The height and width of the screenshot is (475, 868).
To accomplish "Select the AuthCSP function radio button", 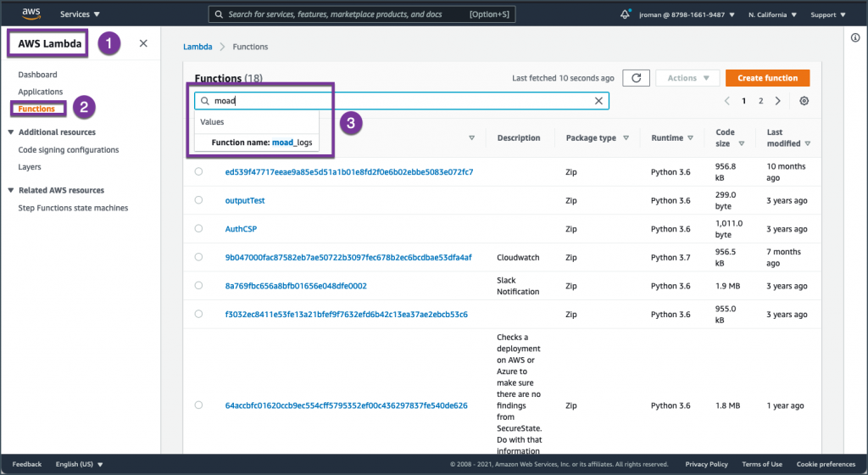I will 198,229.
